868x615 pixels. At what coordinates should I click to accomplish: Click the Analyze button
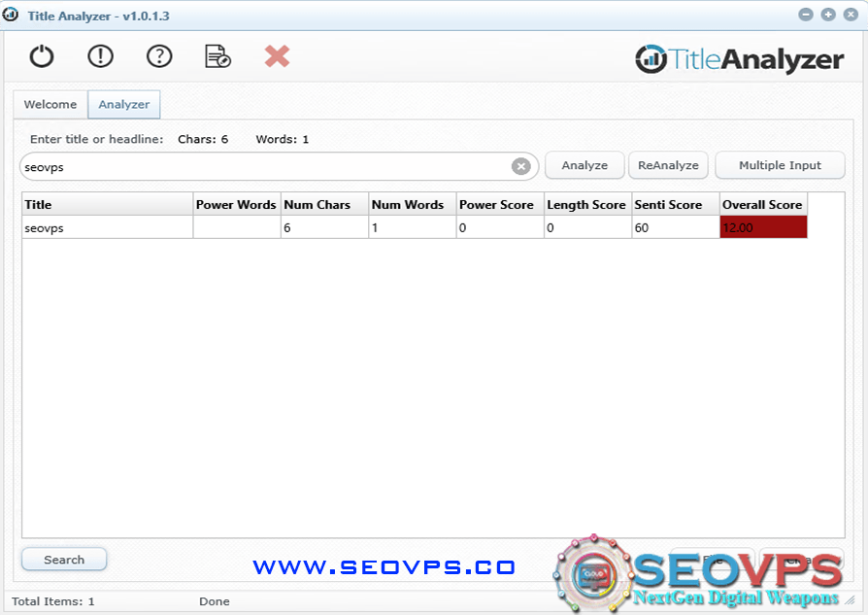coord(584,165)
